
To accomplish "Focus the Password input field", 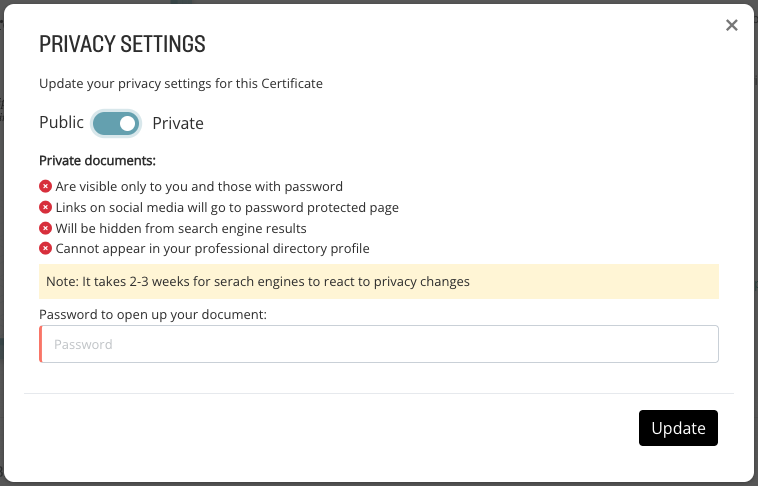I will [x=379, y=344].
